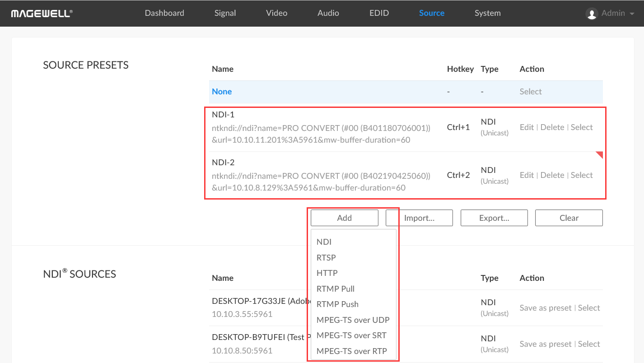
Task: Edit the NDI-1 preset
Action: pyautogui.click(x=527, y=127)
